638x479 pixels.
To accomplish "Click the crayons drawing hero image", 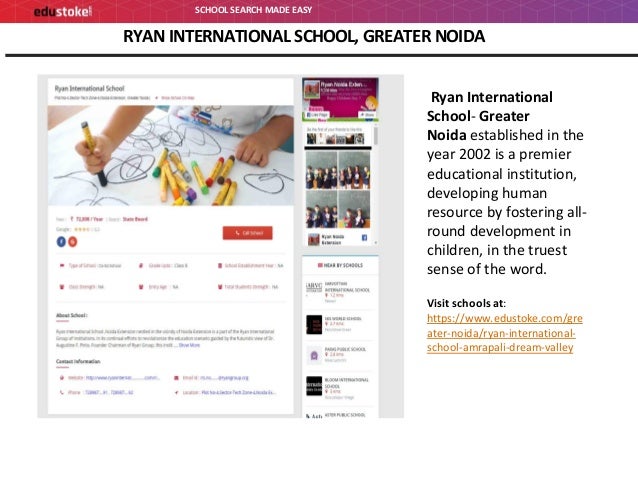I will point(170,155).
